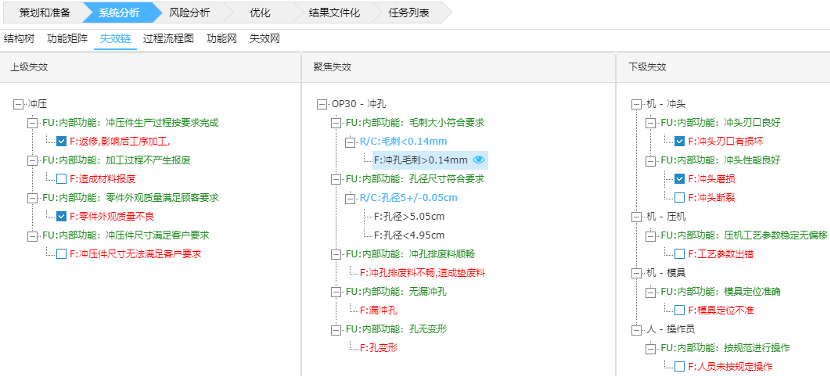Check the 冲头断裂 checkbox
The width and height of the screenshot is (830, 376).
point(680,198)
